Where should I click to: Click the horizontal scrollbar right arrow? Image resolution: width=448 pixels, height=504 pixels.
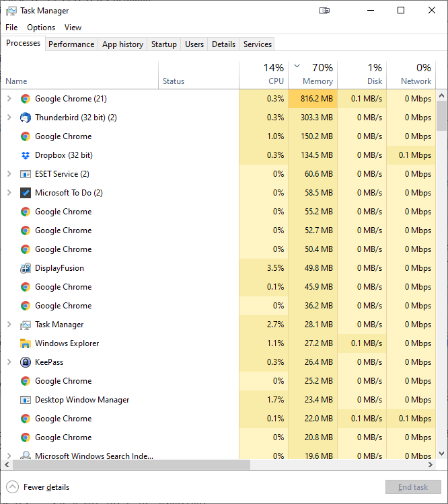(x=431, y=464)
